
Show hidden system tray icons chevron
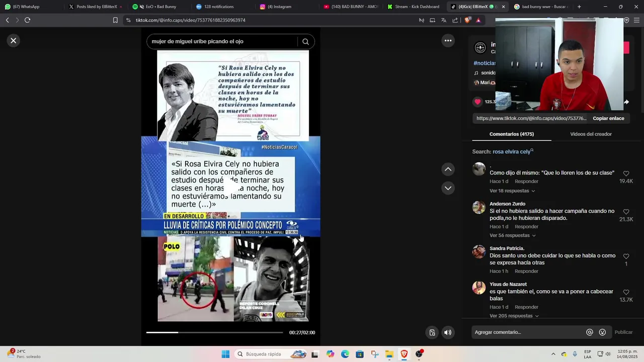click(x=553, y=354)
